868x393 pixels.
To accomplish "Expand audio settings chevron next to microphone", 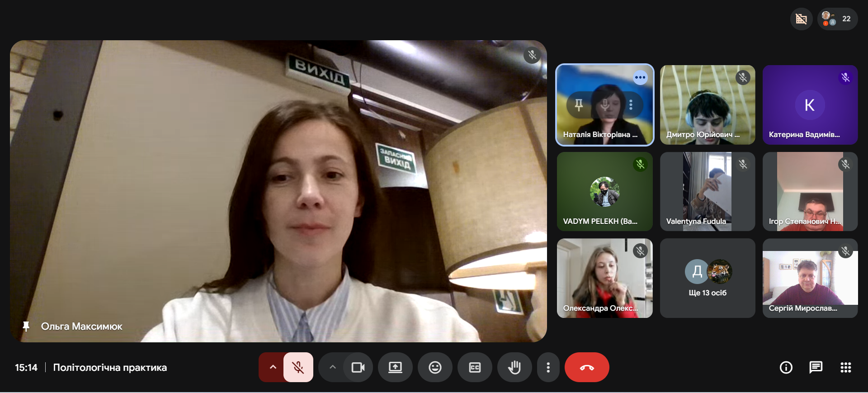I will pyautogui.click(x=273, y=367).
